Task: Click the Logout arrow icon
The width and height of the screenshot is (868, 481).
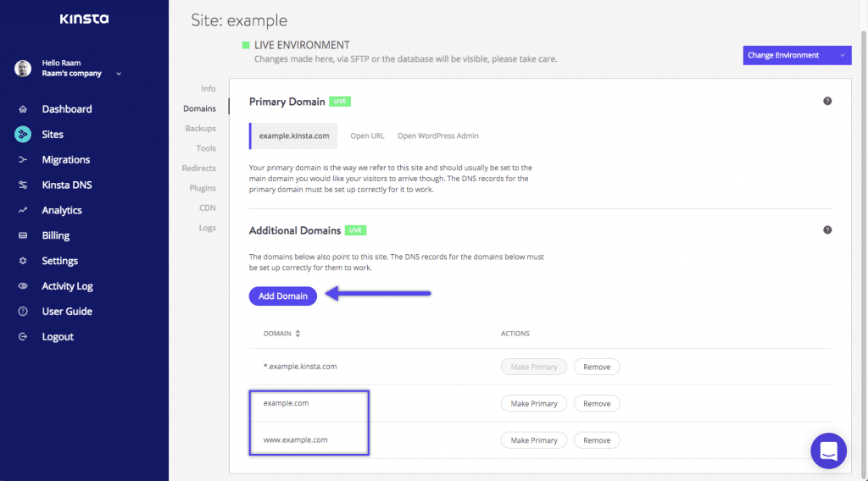Action: point(23,337)
